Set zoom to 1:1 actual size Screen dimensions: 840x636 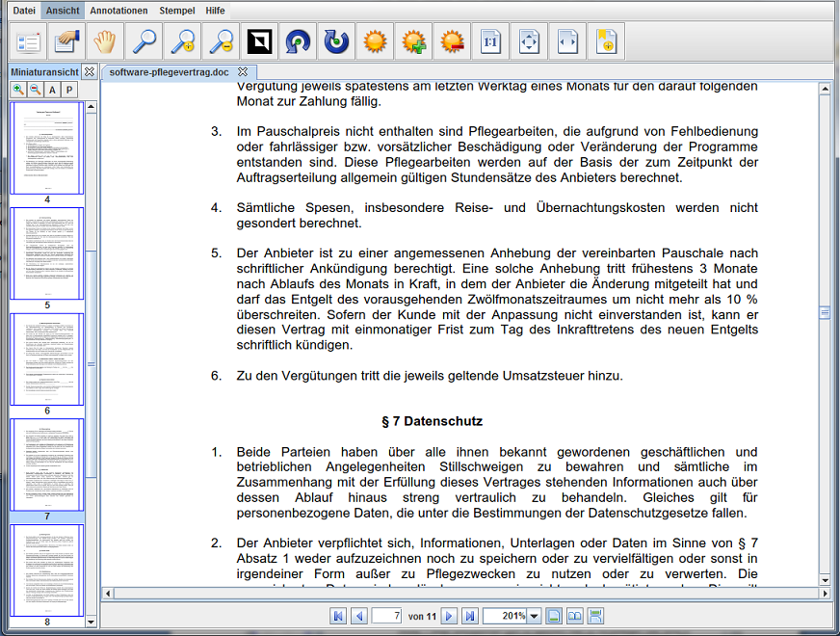(490, 41)
